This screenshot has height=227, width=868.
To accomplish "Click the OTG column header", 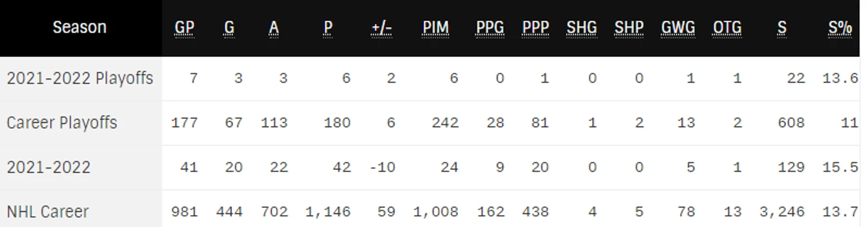I will point(727,27).
